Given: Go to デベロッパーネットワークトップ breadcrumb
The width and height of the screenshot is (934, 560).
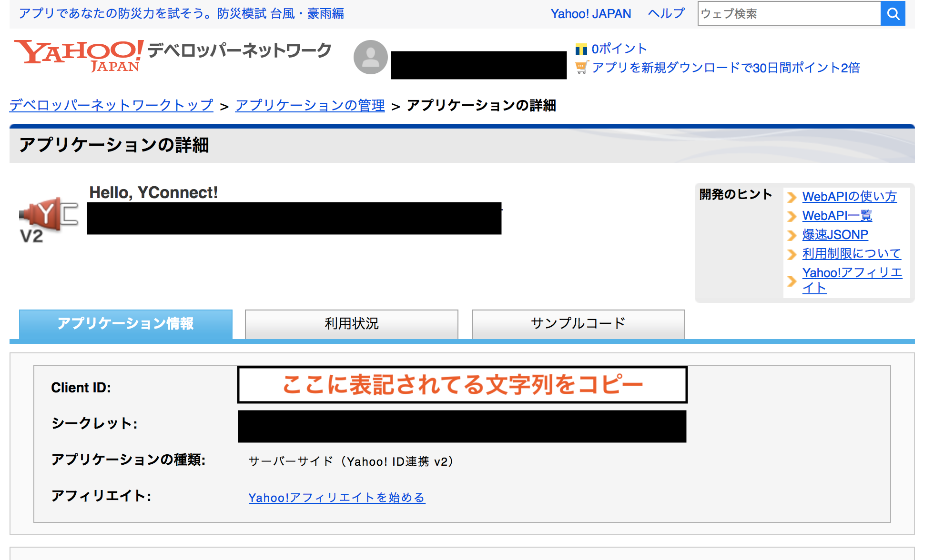Looking at the screenshot, I should point(112,105).
